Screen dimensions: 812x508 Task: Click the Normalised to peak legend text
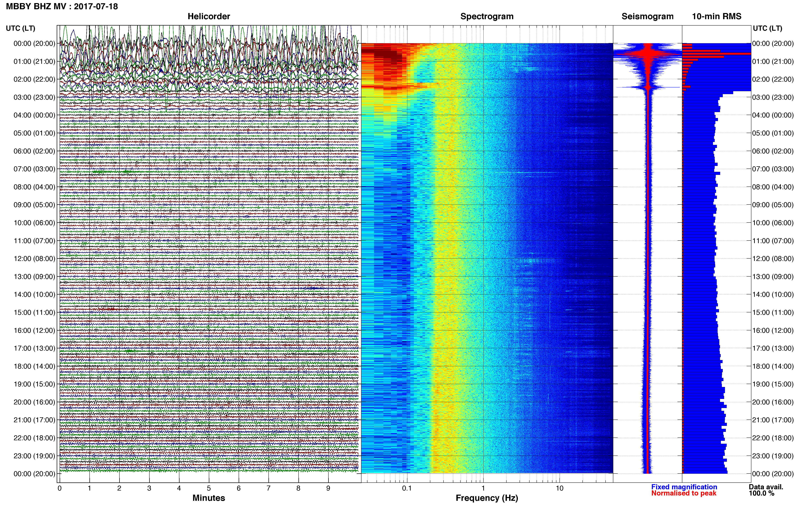pos(684,493)
